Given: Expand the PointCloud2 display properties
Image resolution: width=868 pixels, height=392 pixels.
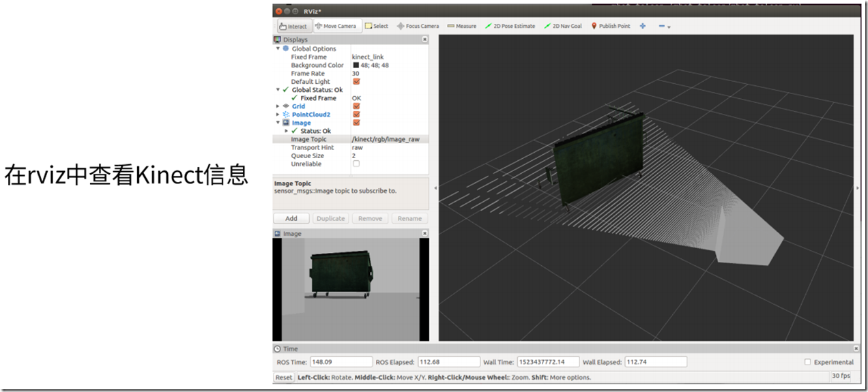Looking at the screenshot, I should click(x=278, y=115).
